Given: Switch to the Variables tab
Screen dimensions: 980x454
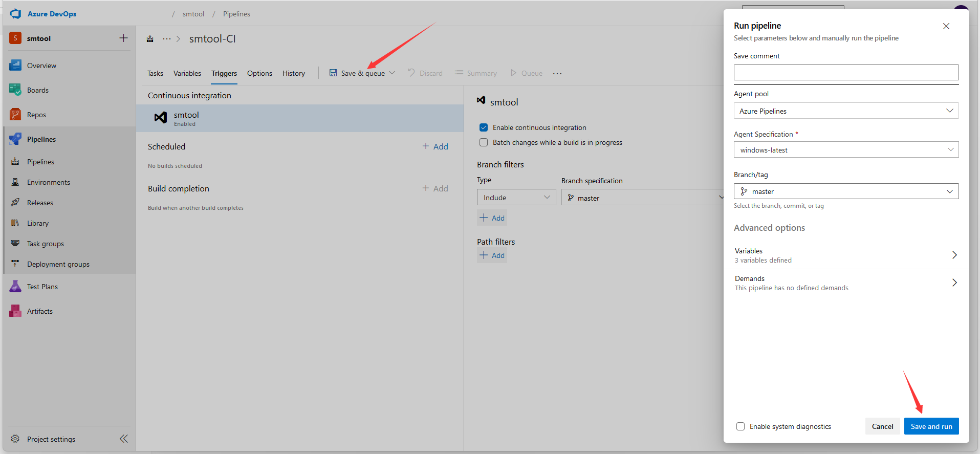Looking at the screenshot, I should 187,73.
